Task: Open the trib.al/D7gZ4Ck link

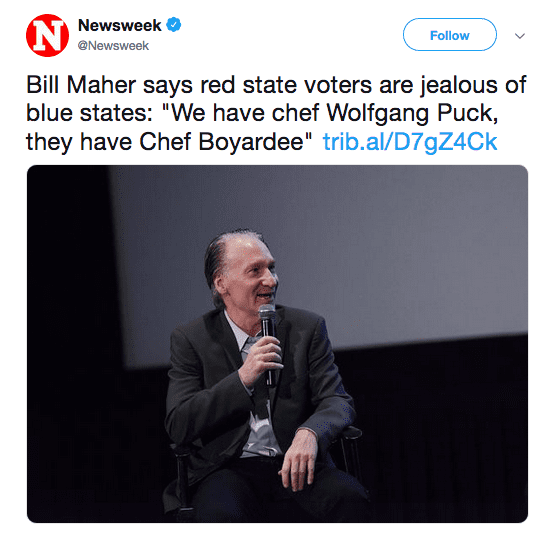Action: pos(410,142)
